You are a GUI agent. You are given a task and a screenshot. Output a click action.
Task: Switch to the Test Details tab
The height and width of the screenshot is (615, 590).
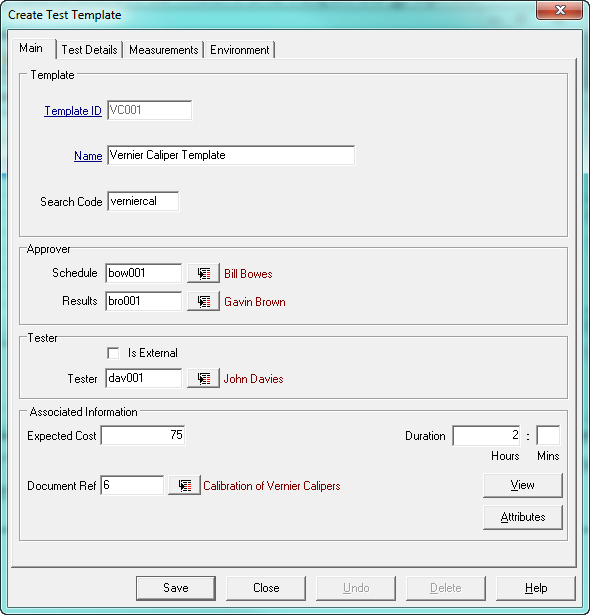pos(89,50)
